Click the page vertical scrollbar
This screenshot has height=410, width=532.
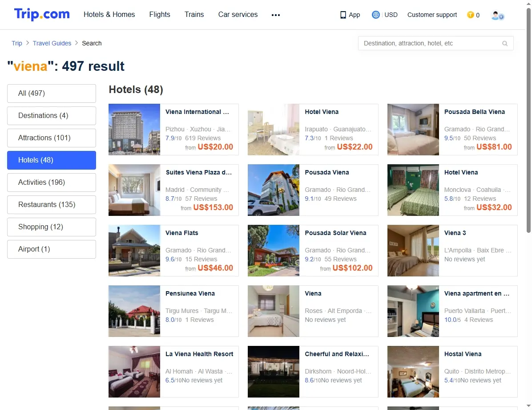528,121
